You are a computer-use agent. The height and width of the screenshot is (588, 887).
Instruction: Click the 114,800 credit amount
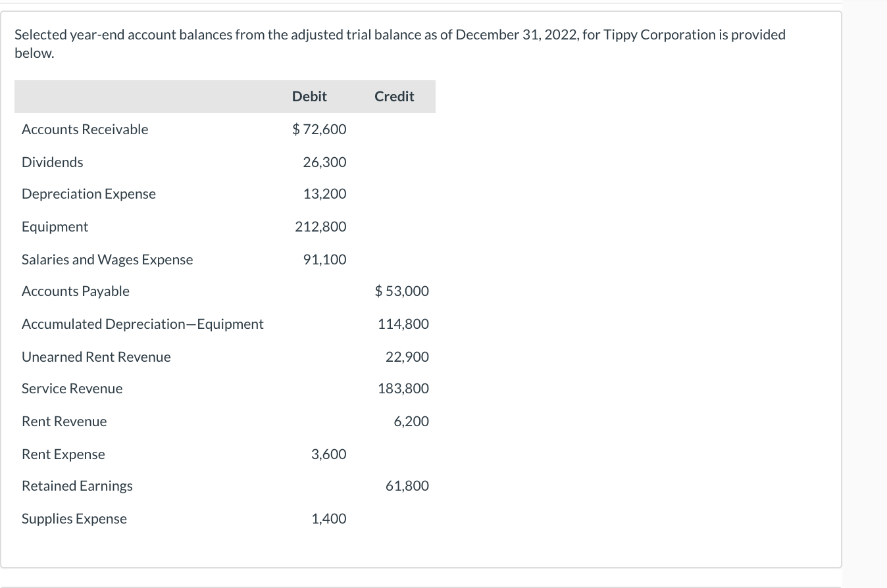[403, 324]
